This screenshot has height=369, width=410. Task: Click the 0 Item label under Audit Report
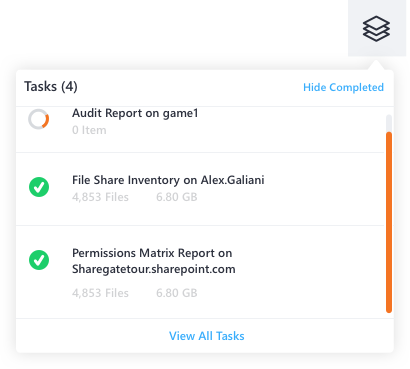pos(89,130)
